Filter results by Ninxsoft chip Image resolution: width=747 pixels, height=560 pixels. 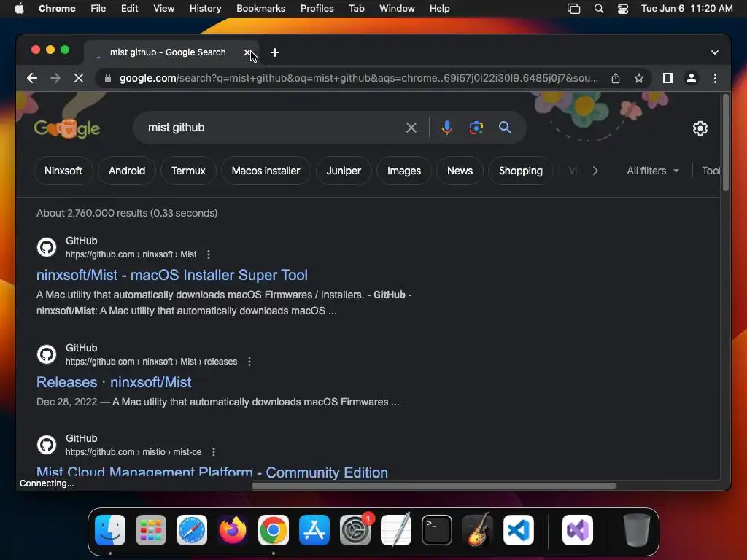(63, 171)
